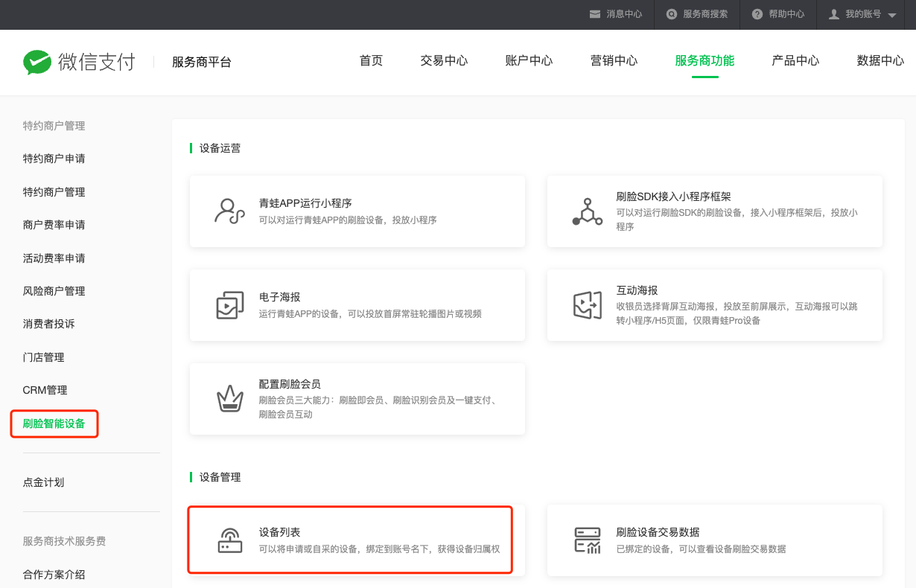Click the 青蛙APP运行小程序 person icon
This screenshot has height=588, width=916.
click(x=229, y=211)
